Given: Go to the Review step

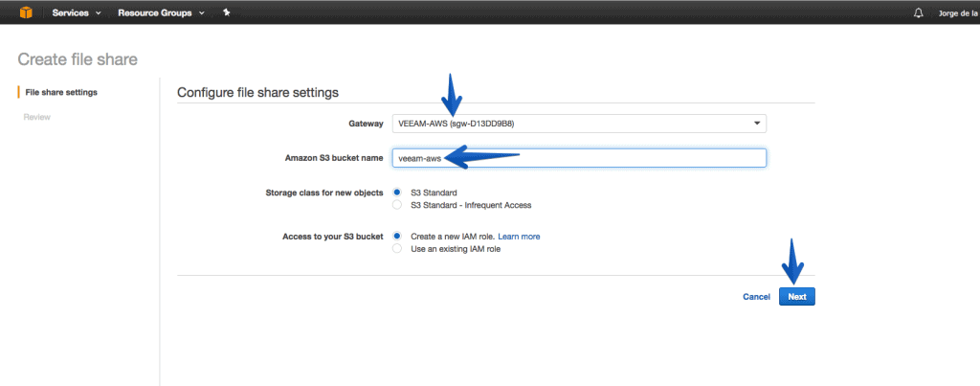Looking at the screenshot, I should point(37,117).
